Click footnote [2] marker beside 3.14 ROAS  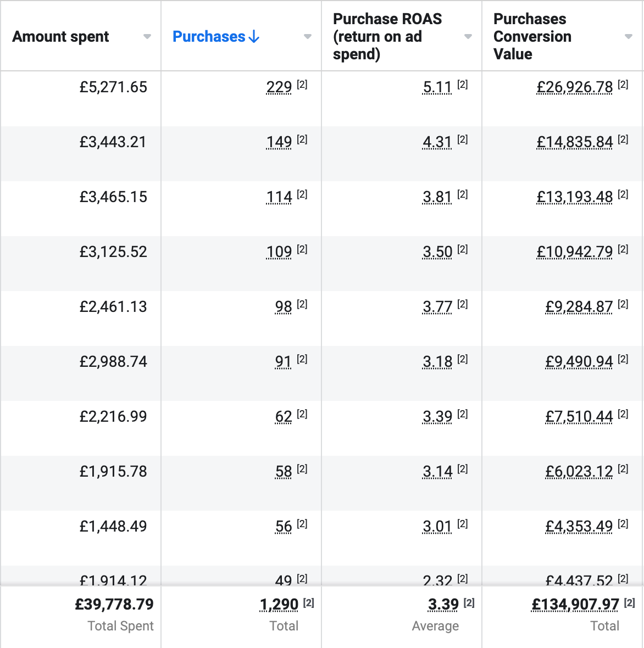click(x=462, y=469)
